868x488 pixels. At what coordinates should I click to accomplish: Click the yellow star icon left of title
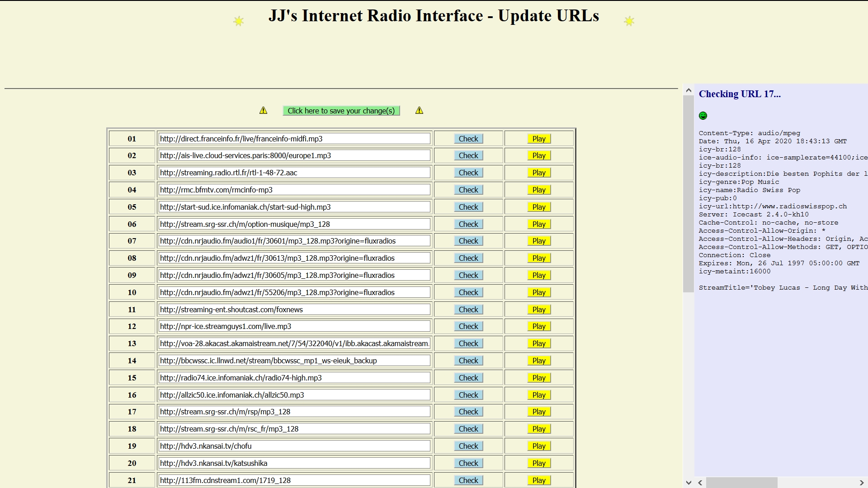(x=239, y=21)
